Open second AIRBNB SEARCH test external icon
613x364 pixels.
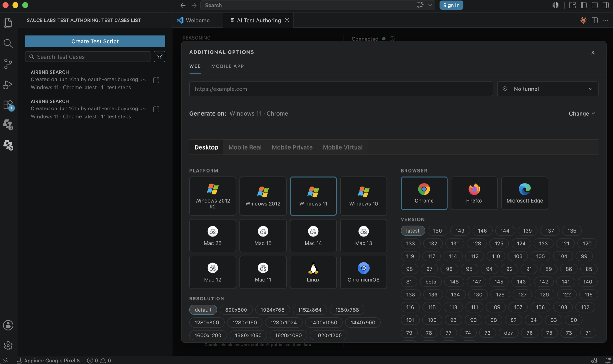tap(156, 109)
